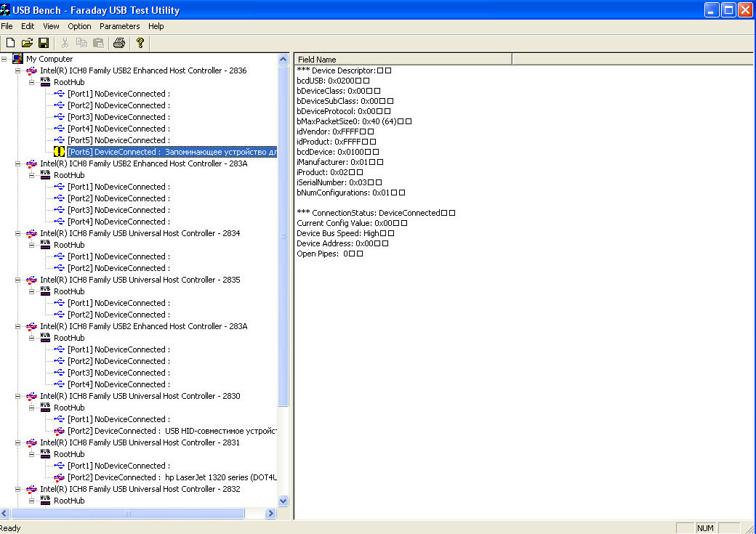This screenshot has width=756, height=534.
Task: Collapse the controller 2832 node
Action: (18, 489)
